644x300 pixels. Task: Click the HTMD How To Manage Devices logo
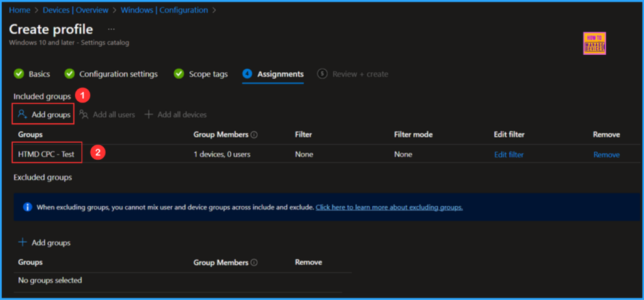[x=594, y=43]
